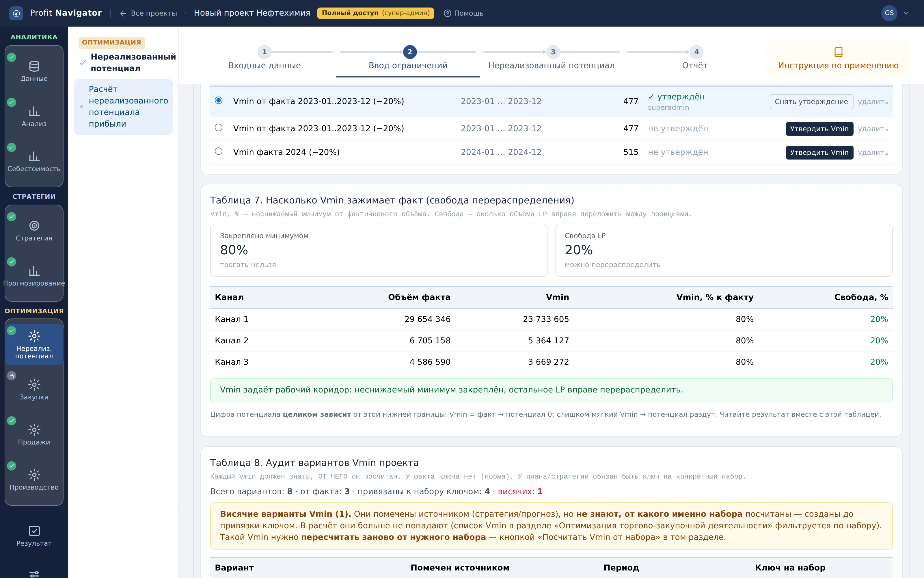This screenshot has width=924, height=578.
Task: Click the back arrow to Все проекты
Action: (123, 13)
